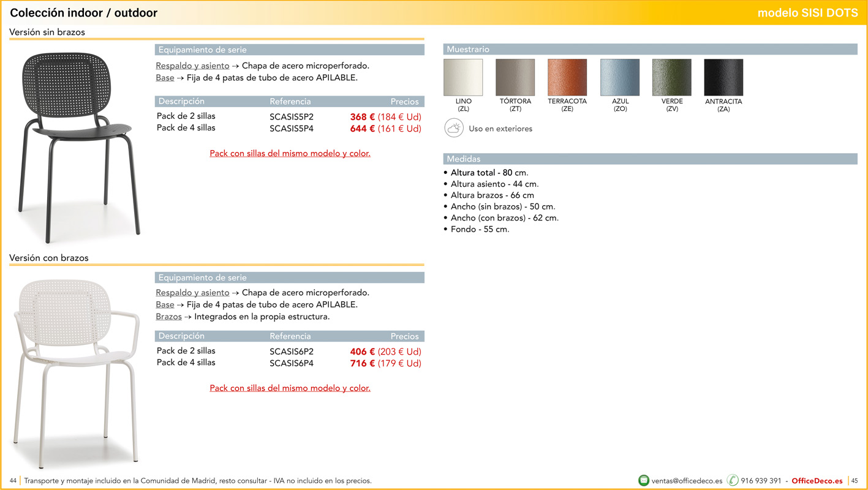Select the Tórtora (ZT) color swatch

(x=515, y=78)
